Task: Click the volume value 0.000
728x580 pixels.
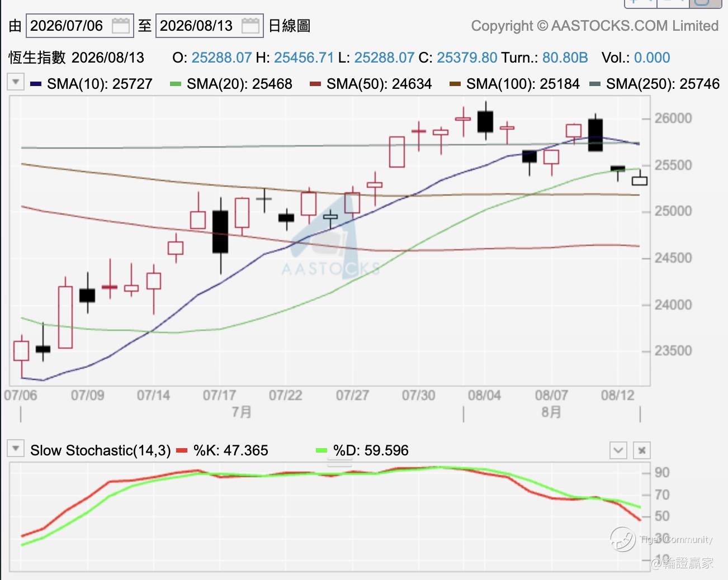Action: point(652,58)
